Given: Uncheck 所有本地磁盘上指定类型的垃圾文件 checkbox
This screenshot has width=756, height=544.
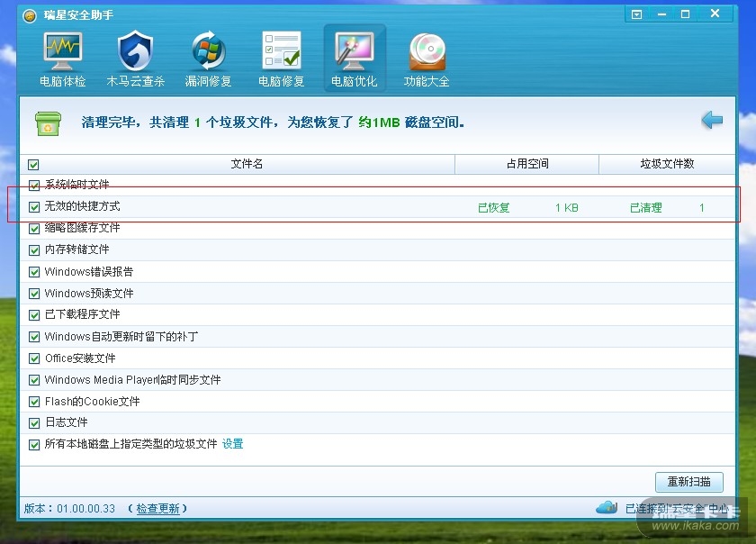Looking at the screenshot, I should [x=34, y=445].
